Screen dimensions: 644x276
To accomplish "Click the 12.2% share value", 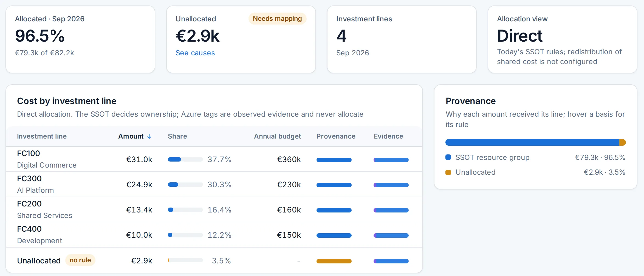I will [219, 235].
